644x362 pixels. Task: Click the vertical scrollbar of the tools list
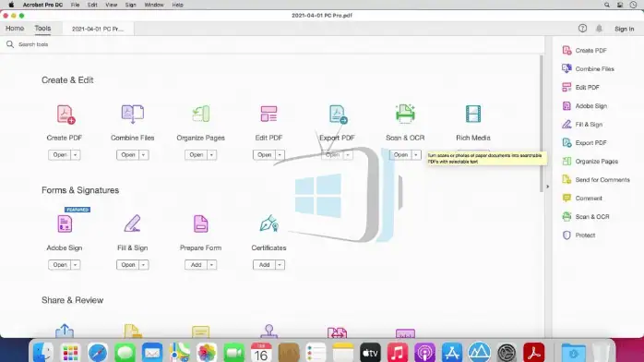(x=542, y=123)
